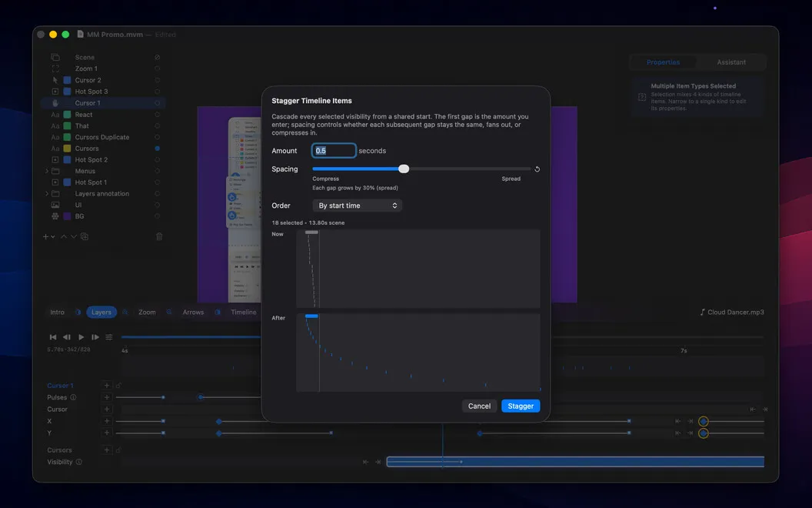Screen dimensions: 812x508
Task: Toggle the Zoom 1 visibility circle
Action: coord(158,69)
